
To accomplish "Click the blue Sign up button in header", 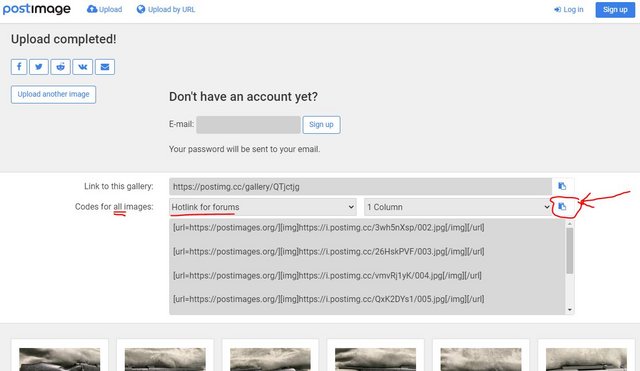I will click(x=615, y=10).
